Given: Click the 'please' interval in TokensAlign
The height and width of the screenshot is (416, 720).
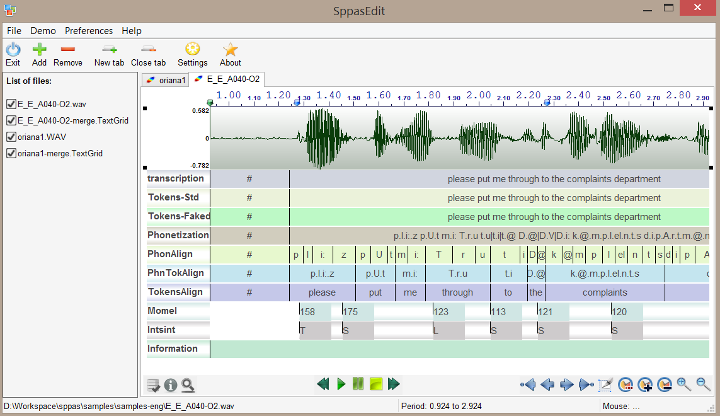Looking at the screenshot, I should point(322,292).
